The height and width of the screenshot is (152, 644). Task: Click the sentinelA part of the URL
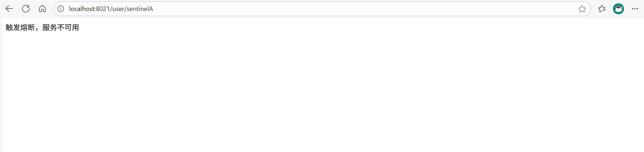(x=140, y=9)
